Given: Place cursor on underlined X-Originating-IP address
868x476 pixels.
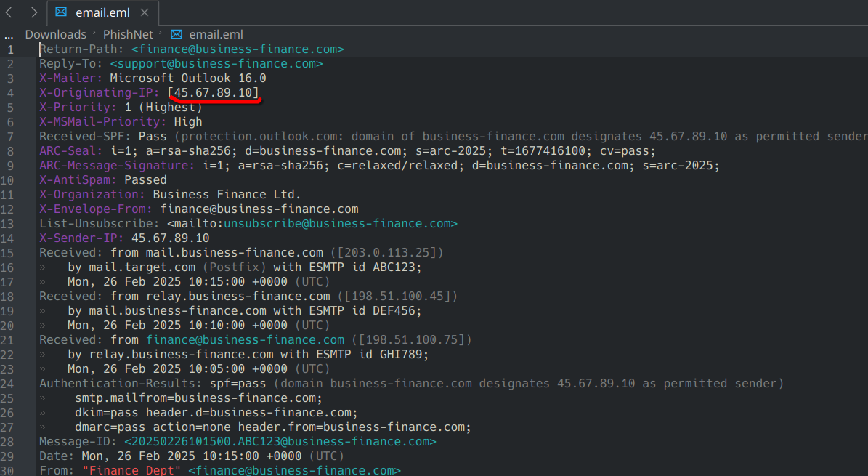Looking at the screenshot, I should pyautogui.click(x=214, y=93).
